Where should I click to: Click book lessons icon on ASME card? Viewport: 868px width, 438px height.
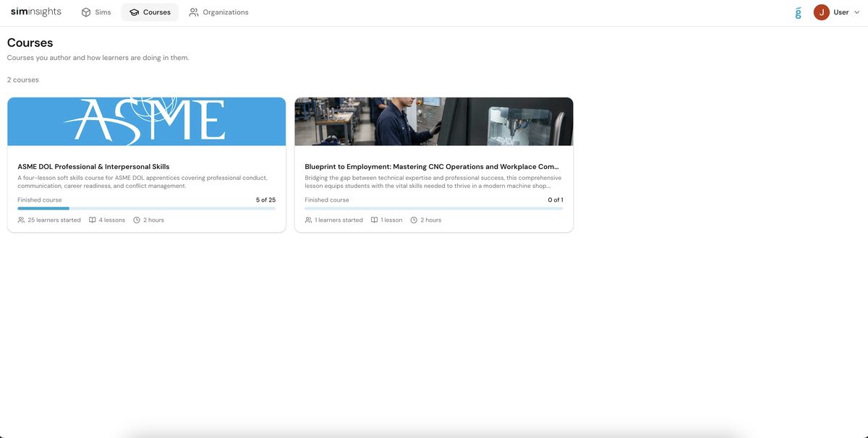tap(93, 220)
